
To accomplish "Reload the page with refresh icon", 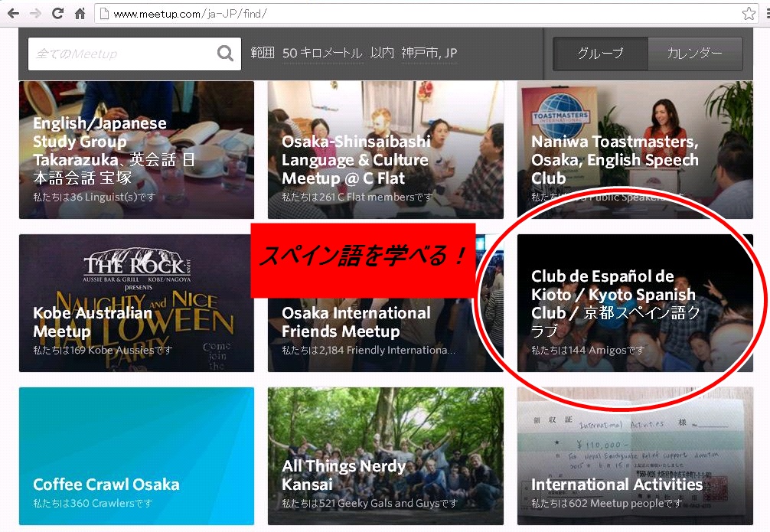I will (x=57, y=14).
